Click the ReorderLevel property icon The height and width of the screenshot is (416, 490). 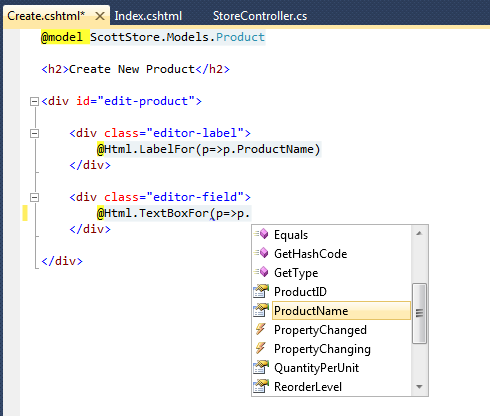261,386
